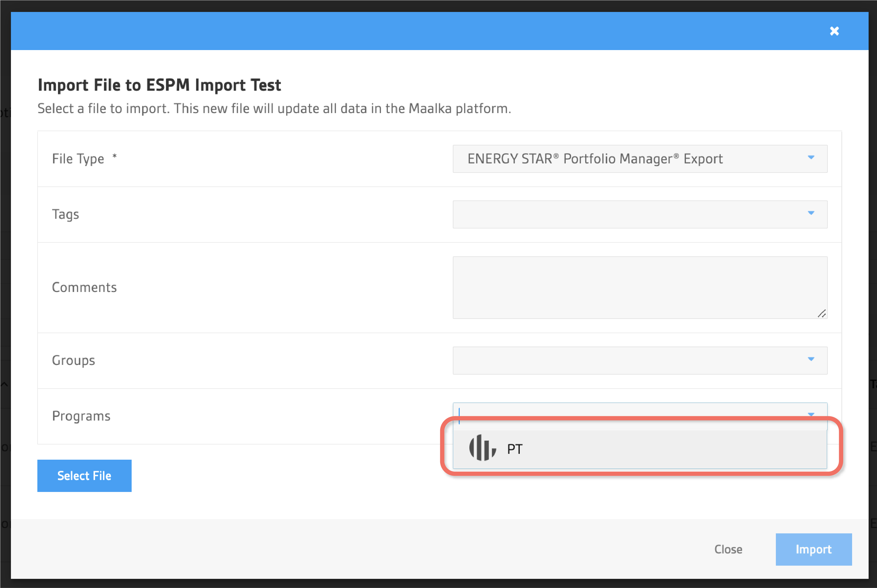
Task: Click the 'Comments' label
Action: [x=84, y=288]
